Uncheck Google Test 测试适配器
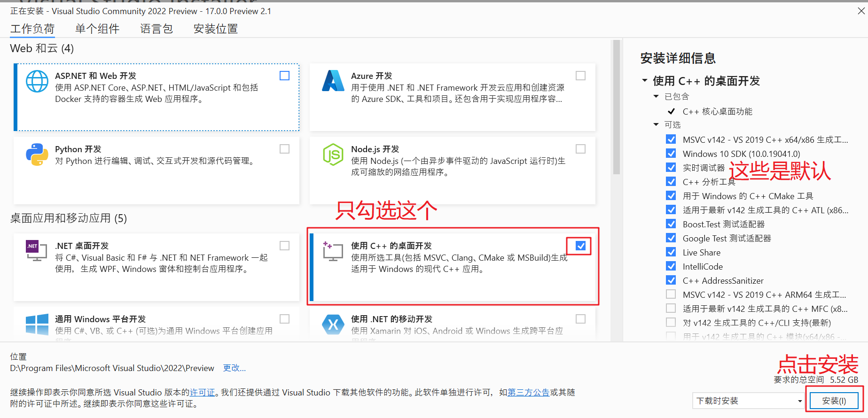The height and width of the screenshot is (418, 868). [671, 238]
